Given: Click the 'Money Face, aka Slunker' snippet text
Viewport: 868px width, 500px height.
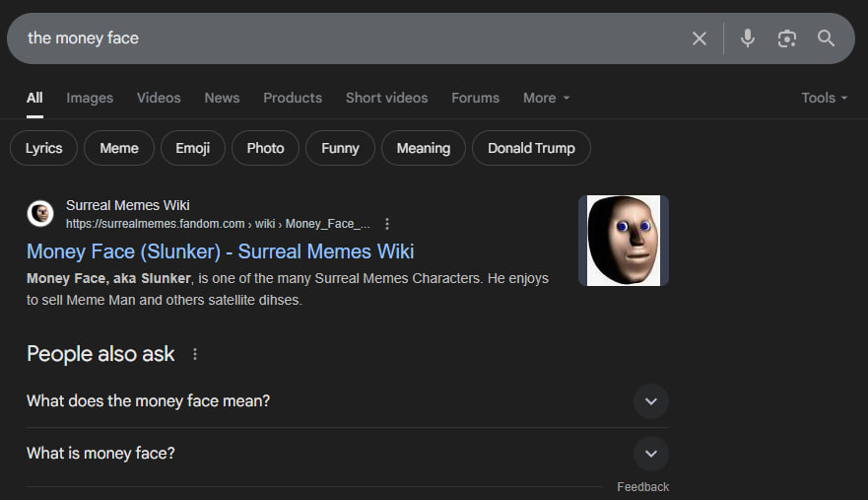Looking at the screenshot, I should coord(108,278).
